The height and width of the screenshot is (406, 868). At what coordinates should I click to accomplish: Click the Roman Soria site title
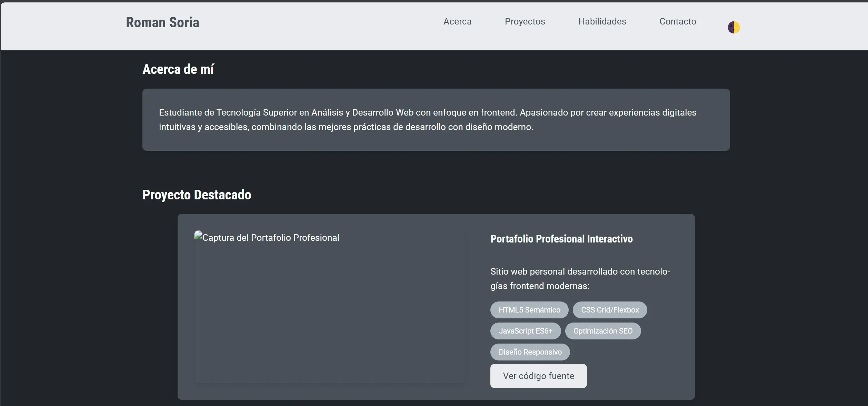tap(162, 22)
